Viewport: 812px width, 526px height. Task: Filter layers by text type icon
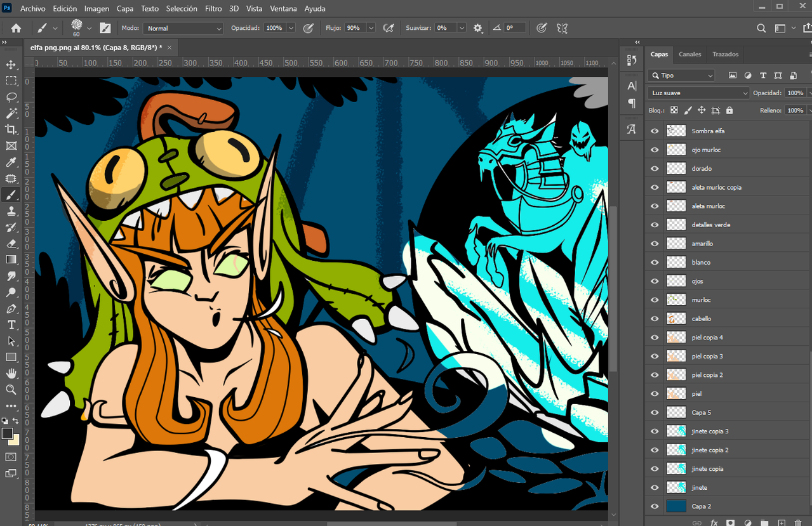click(x=763, y=76)
